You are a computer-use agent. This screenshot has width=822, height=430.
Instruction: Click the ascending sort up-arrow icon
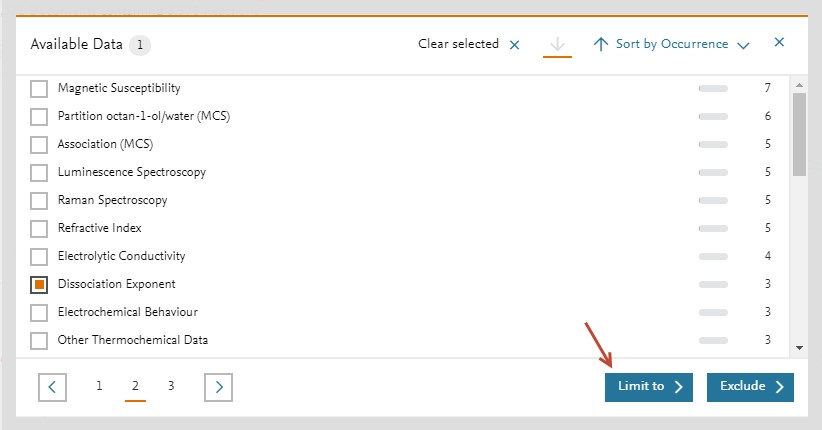[x=600, y=45]
